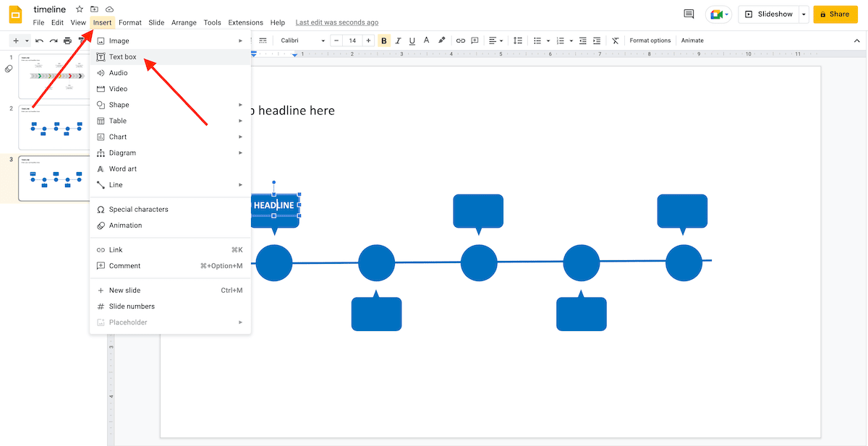
Task: Select Word art menu item
Action: (170, 168)
